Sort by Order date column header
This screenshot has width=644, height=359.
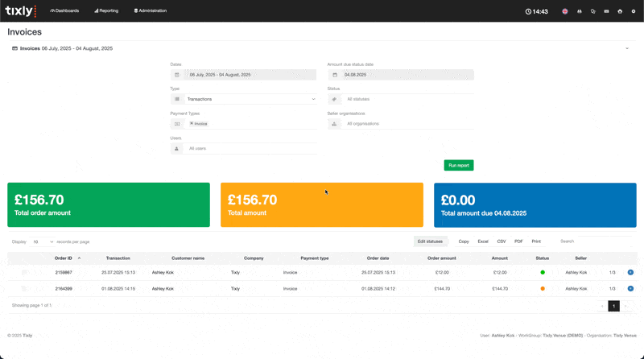click(x=378, y=258)
